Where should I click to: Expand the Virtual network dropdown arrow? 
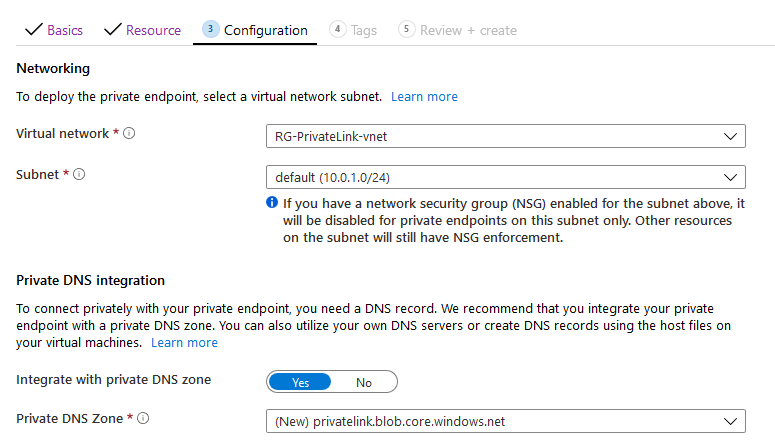click(730, 136)
